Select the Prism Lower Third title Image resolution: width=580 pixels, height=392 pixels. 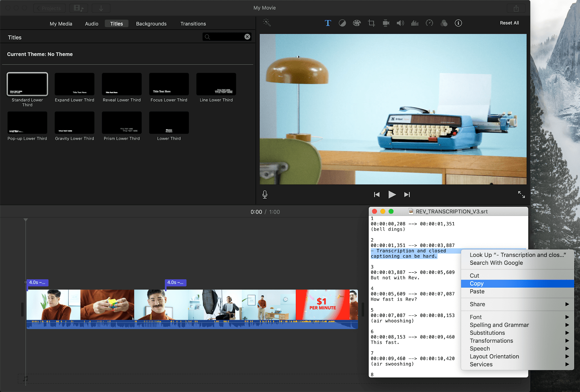click(122, 123)
